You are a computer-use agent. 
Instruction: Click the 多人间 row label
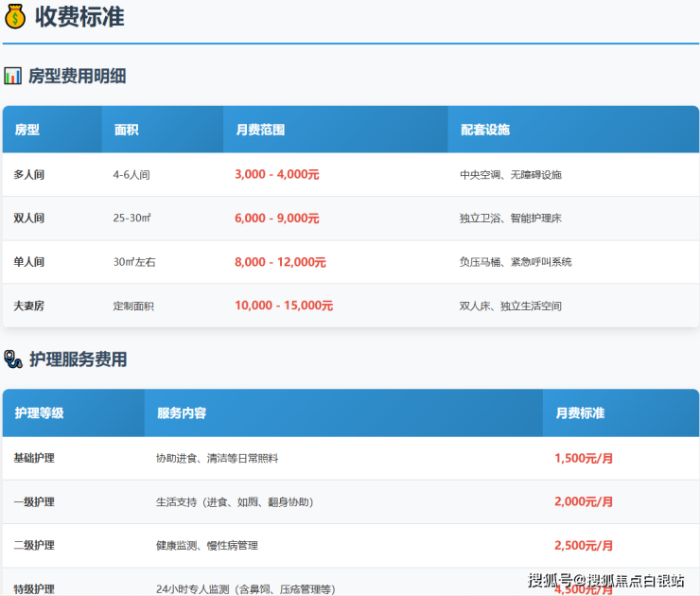click(28, 175)
